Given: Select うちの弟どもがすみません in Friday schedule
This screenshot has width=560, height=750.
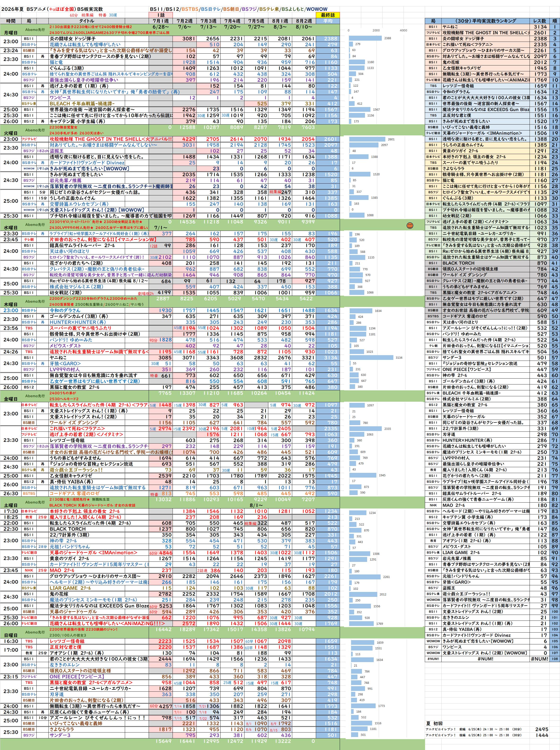Looking at the screenshot, I should click(75, 458).
